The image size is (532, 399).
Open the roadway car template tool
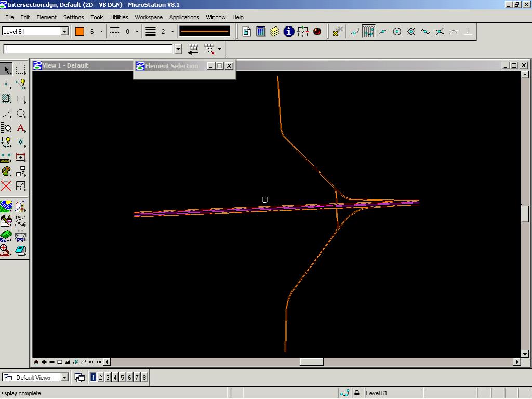[x=21, y=236]
